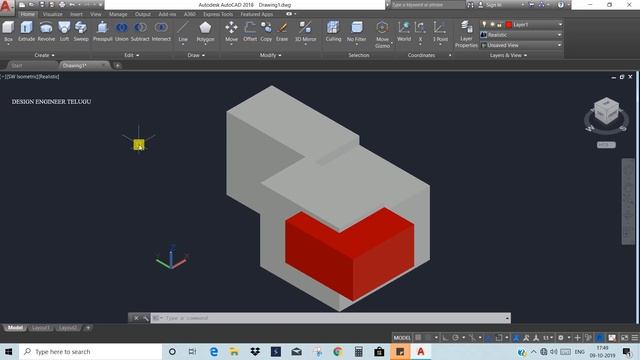The image size is (640, 360).
Task: Pick the Loft tool
Action: click(x=64, y=31)
